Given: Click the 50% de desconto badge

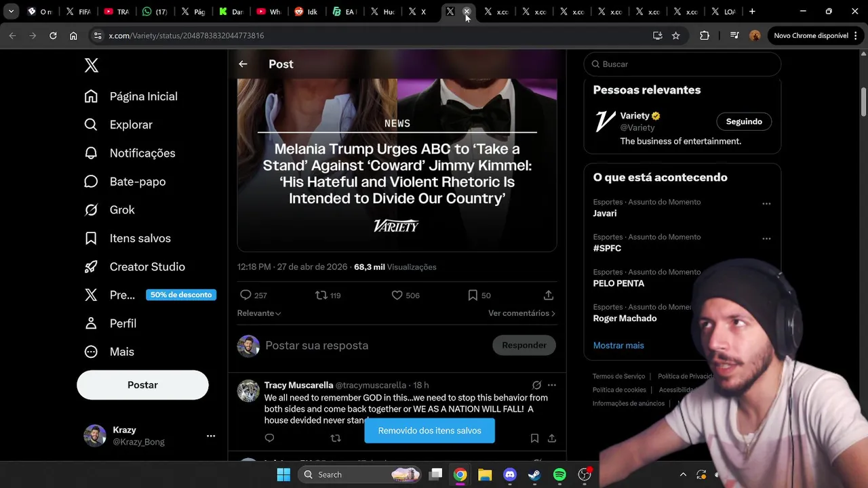Looking at the screenshot, I should (x=181, y=295).
